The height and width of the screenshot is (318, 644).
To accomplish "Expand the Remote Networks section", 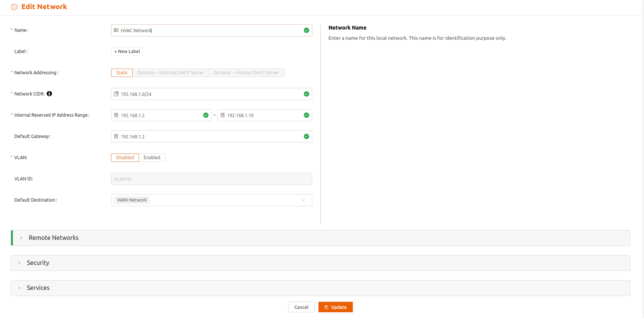I will pyautogui.click(x=321, y=238).
